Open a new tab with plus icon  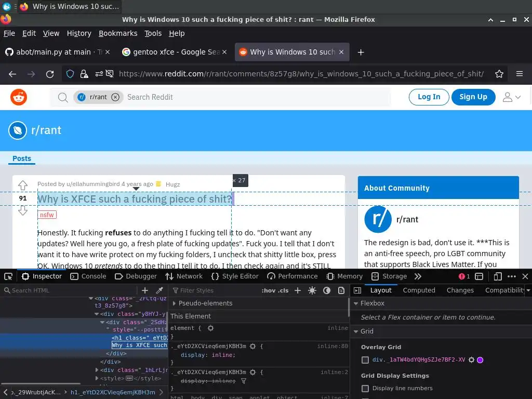tap(361, 52)
